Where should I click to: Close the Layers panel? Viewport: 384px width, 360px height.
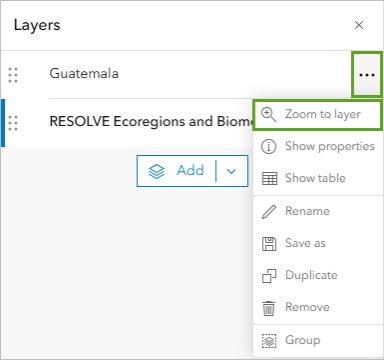pos(359,25)
